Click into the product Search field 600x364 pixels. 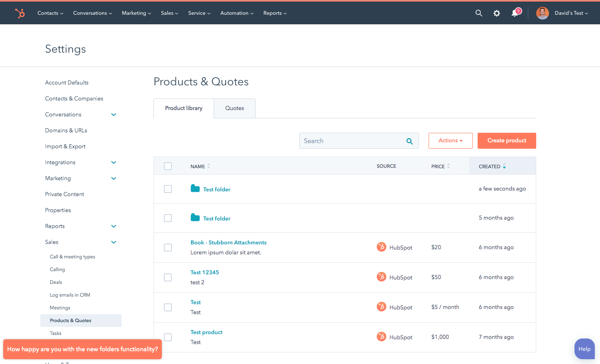pyautogui.click(x=351, y=141)
